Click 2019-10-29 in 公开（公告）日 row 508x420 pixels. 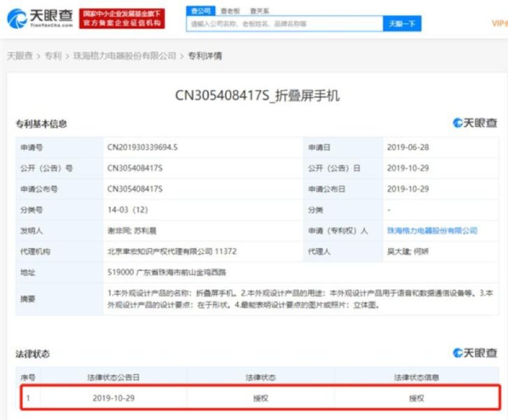[x=408, y=168]
